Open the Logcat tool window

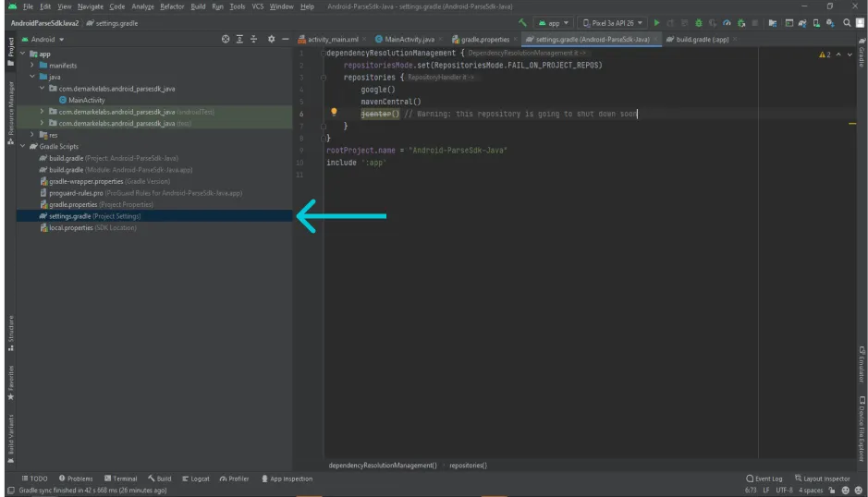tap(196, 479)
